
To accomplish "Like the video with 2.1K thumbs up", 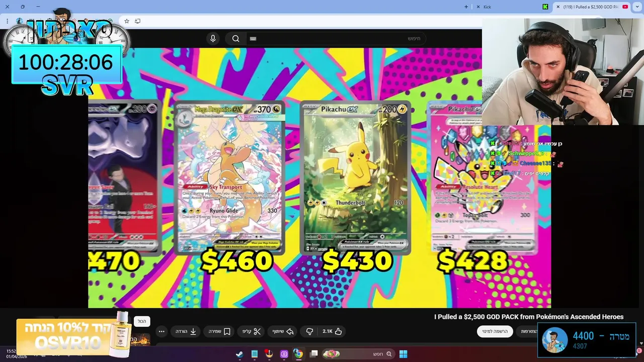I will (333, 331).
